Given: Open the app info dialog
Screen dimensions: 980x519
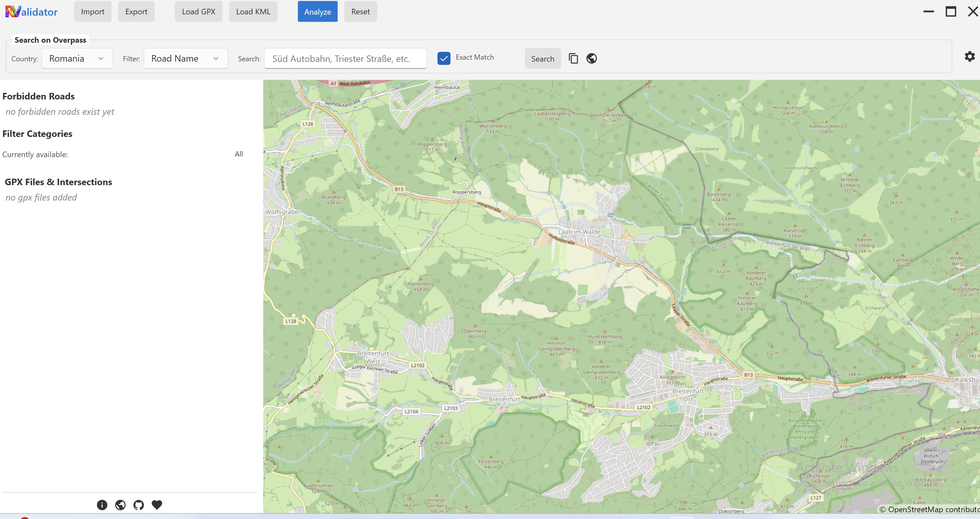Looking at the screenshot, I should click(101, 505).
